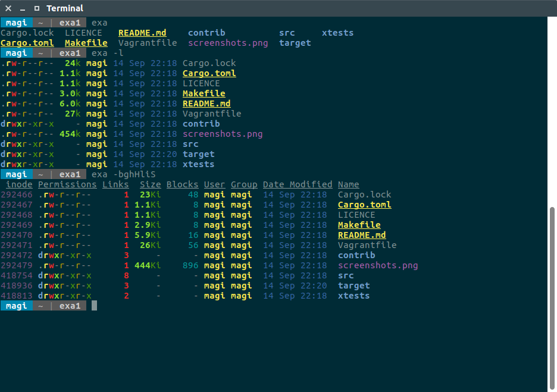Click the exa1 prompt segment on last line
The width and height of the screenshot is (557, 392).
coord(70,306)
